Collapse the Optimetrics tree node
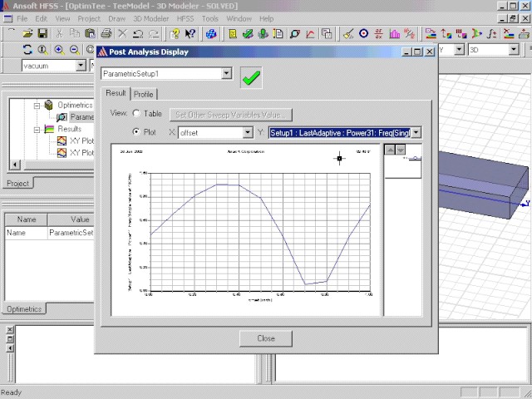The image size is (532, 399). coord(37,106)
